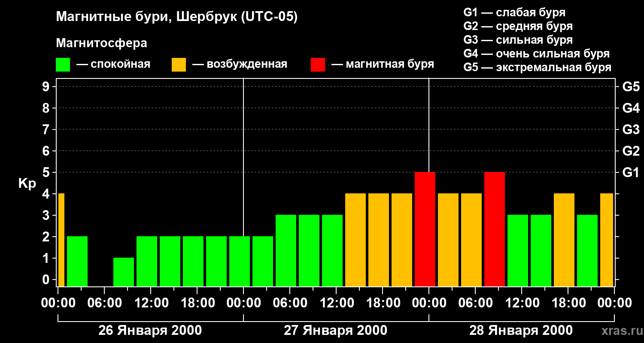Click the '06:00' time label under 27 Января
644x343 pixels.
coord(290,303)
